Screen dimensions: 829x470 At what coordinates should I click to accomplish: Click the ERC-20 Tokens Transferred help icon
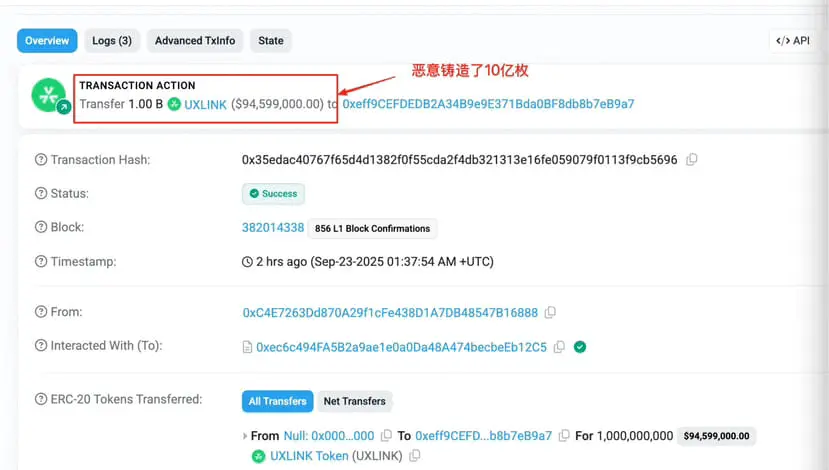pos(41,399)
